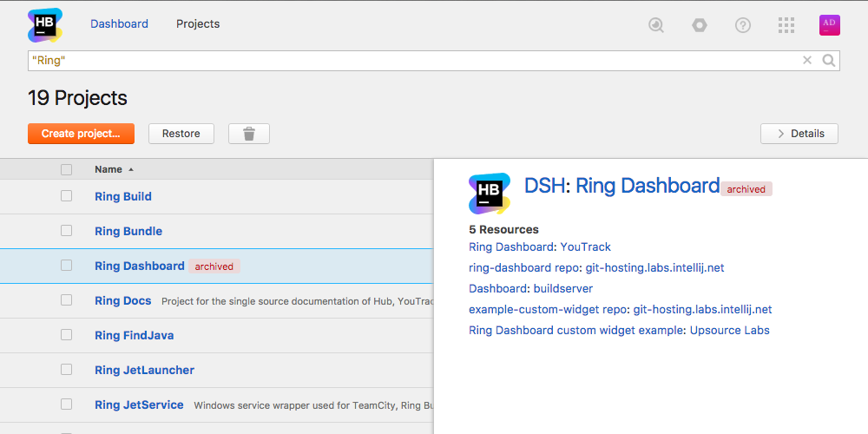The height and width of the screenshot is (434, 868).
Task: Open the services grid icon
Action: [x=786, y=25]
